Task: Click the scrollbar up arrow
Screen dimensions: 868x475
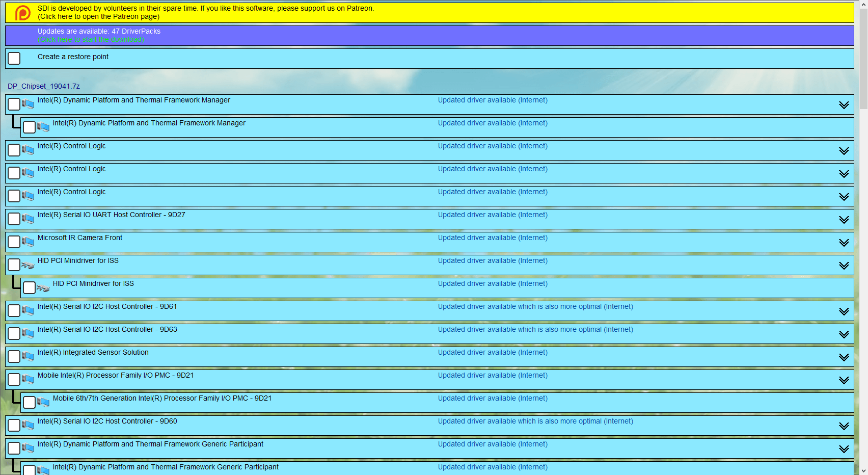Action: [x=863, y=4]
